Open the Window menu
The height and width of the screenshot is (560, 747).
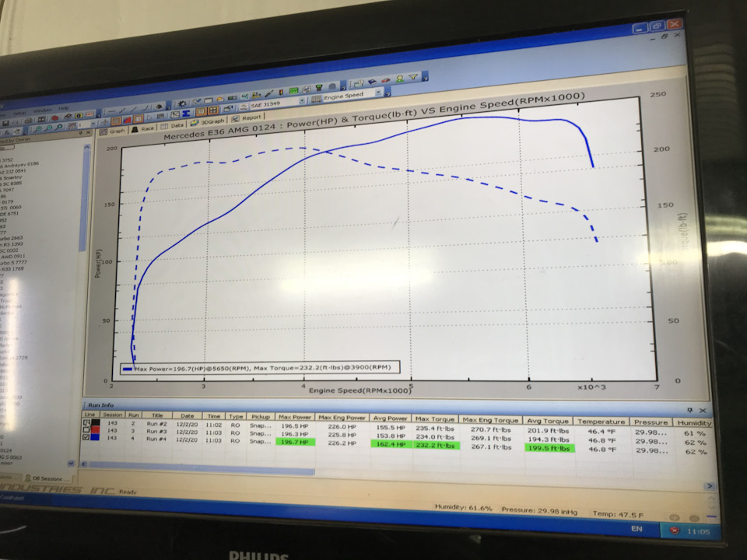(x=42, y=110)
